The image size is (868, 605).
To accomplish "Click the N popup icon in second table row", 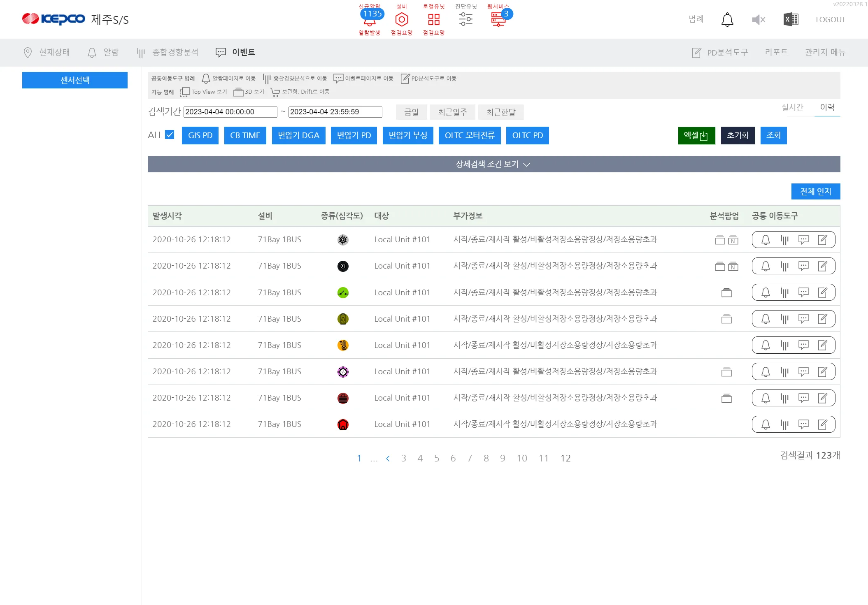I will pyautogui.click(x=733, y=266).
